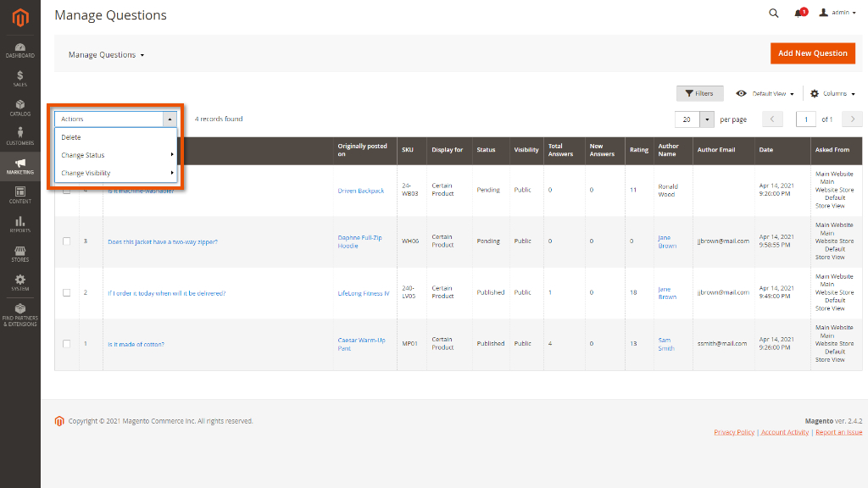Open the Customers menu
The width and height of the screenshot is (868, 488).
(20, 137)
